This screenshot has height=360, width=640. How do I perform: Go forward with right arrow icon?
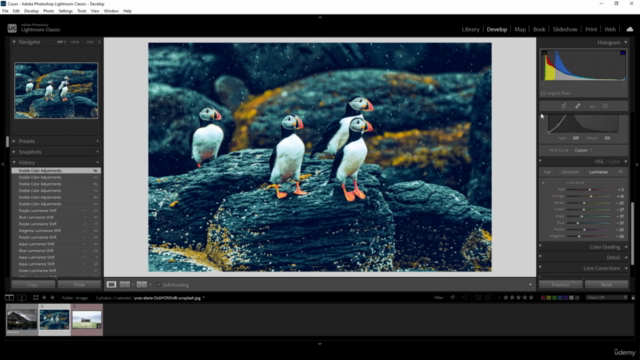(52, 298)
